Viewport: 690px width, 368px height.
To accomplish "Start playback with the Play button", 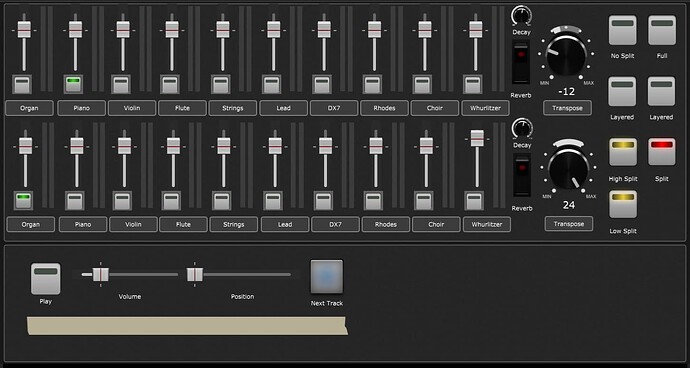I will click(46, 279).
